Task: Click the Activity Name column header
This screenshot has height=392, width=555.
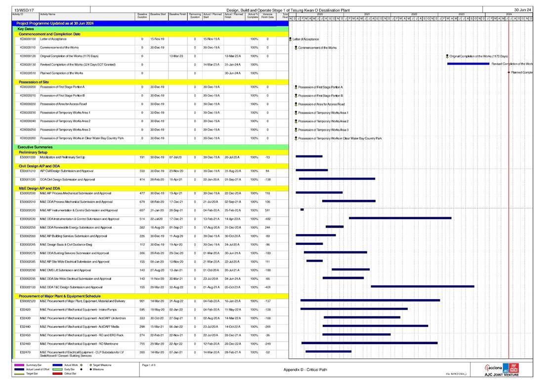Action: 48,15
